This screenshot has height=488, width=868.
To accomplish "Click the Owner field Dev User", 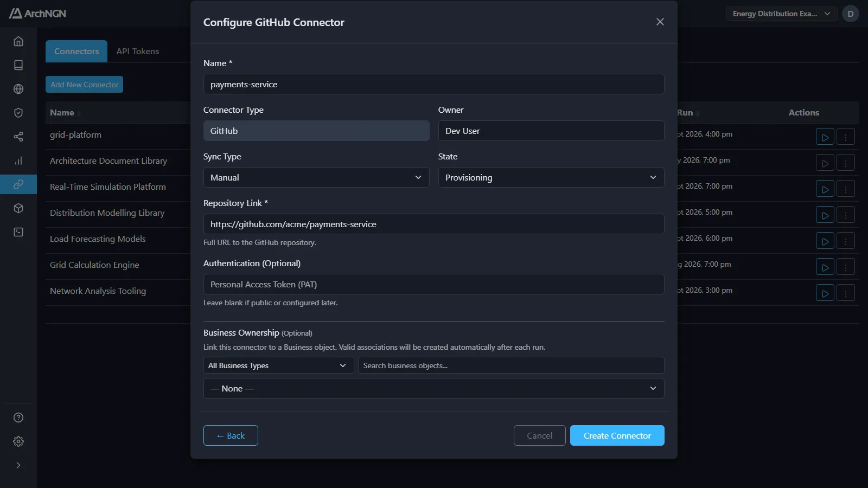I will click(551, 131).
